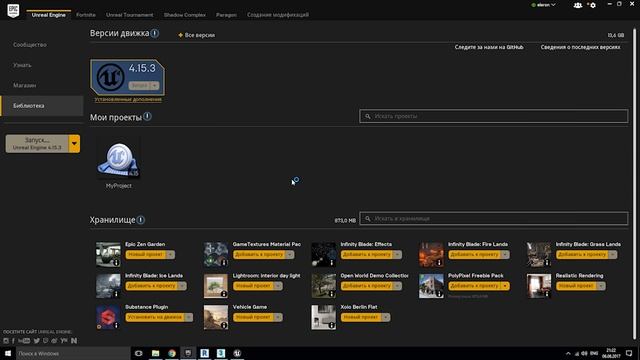
Task: Click the info icon beside Версии движка
Action: pos(155,33)
